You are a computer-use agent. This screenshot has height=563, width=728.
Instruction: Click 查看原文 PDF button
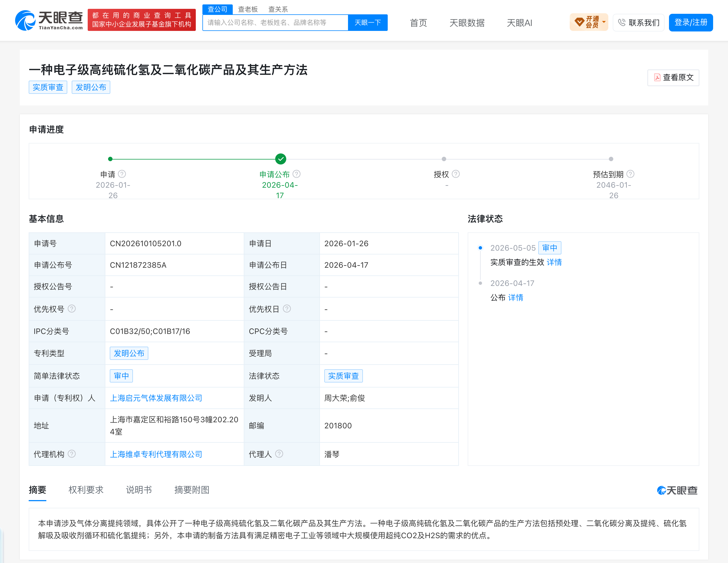[673, 77]
